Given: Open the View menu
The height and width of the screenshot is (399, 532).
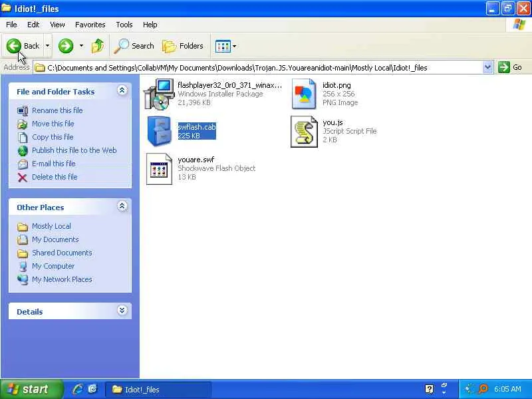Looking at the screenshot, I should (x=57, y=25).
